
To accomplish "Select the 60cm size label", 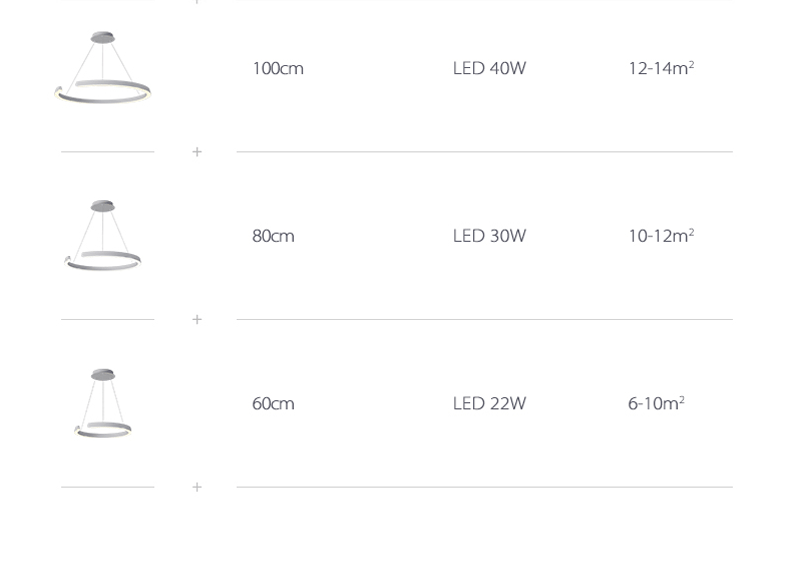I will point(273,404).
